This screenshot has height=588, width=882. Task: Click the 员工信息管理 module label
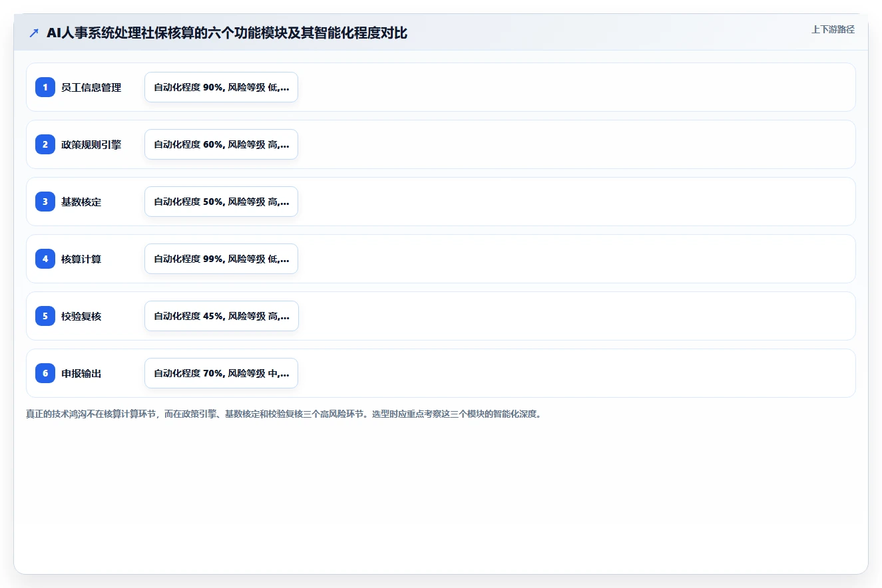pyautogui.click(x=91, y=87)
